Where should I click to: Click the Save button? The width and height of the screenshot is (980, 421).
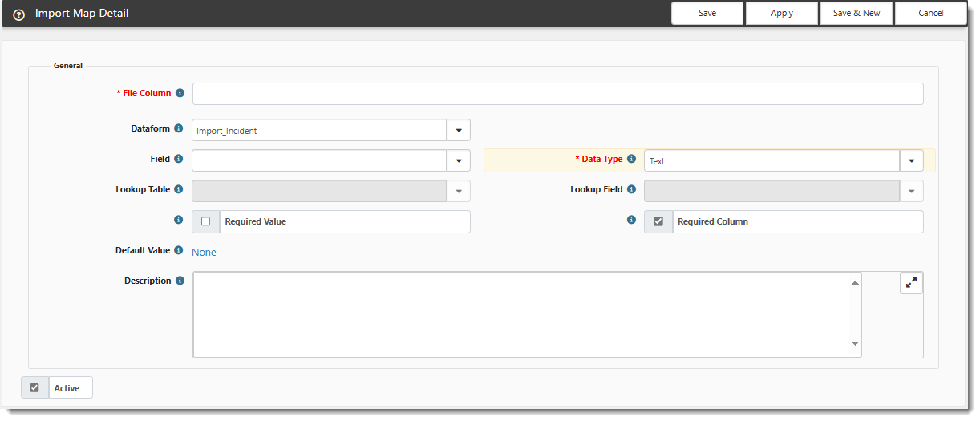click(707, 13)
